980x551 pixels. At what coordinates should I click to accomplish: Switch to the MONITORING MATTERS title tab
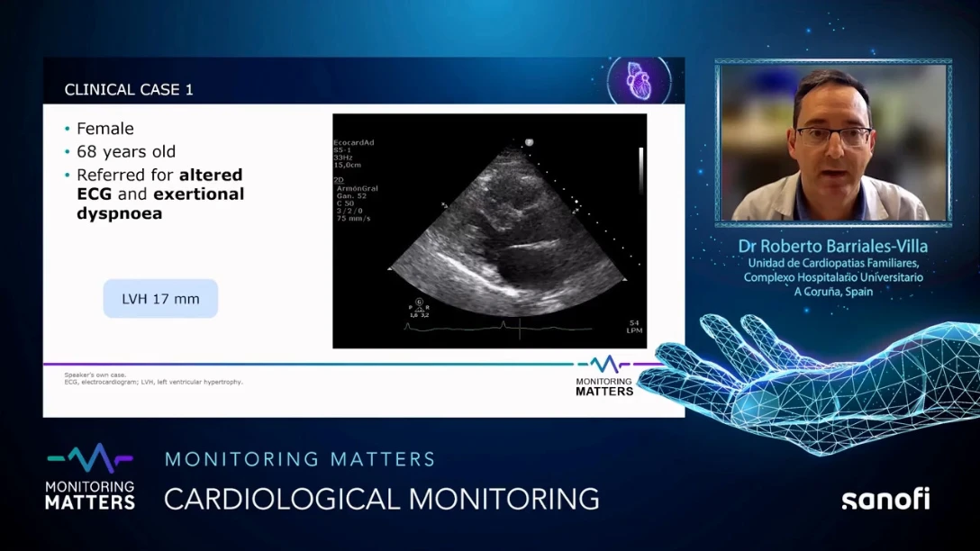[300, 458]
